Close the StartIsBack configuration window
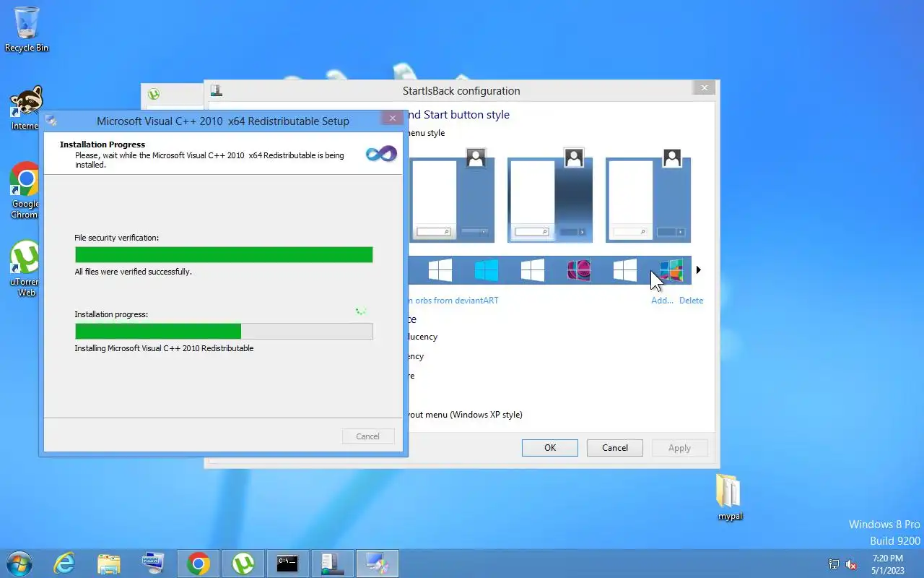This screenshot has width=924, height=578. (x=705, y=88)
